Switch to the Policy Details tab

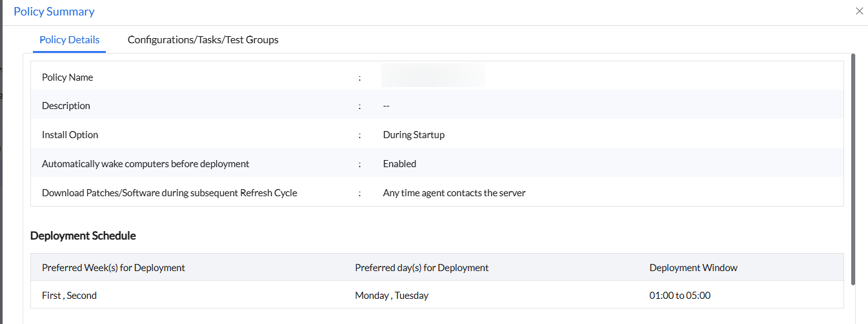69,40
